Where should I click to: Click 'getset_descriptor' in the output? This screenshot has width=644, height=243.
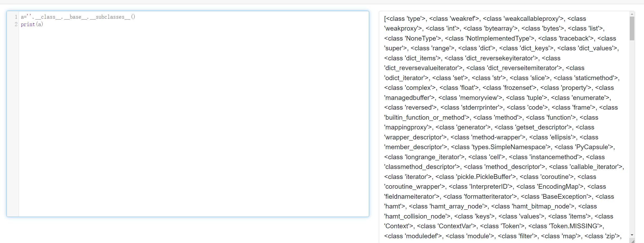(x=542, y=127)
